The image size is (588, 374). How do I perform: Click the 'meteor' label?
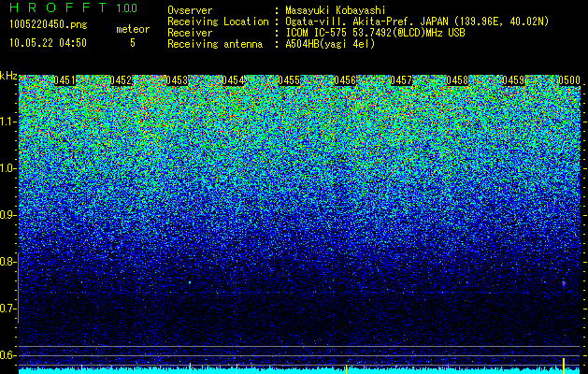(x=133, y=29)
